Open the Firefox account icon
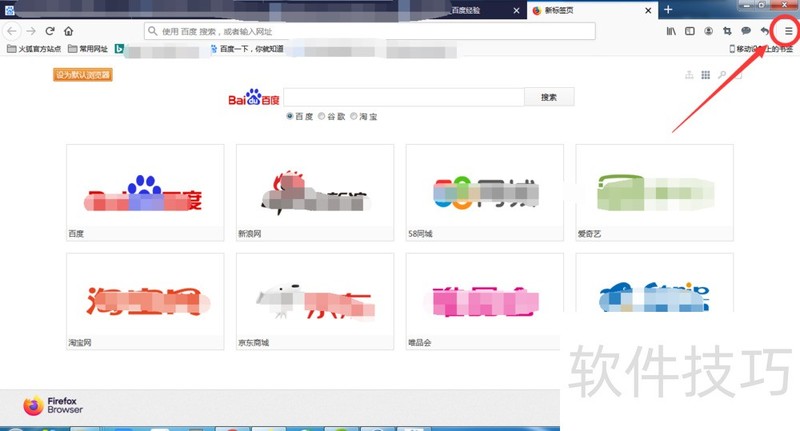This screenshot has width=800, height=431. point(708,31)
